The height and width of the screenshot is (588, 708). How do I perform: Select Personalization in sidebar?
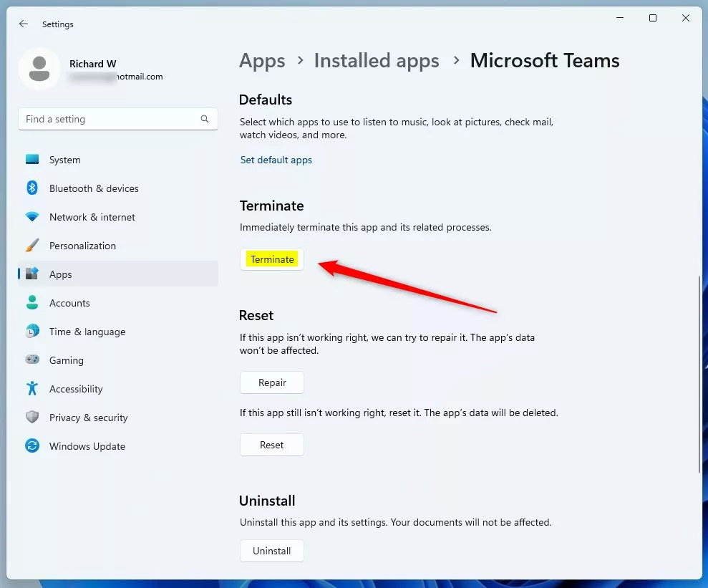tap(118, 245)
